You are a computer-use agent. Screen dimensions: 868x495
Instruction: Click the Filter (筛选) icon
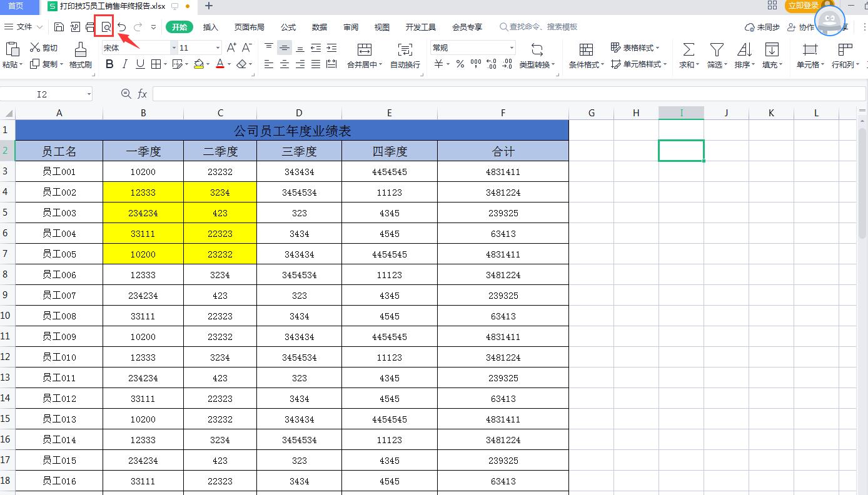coord(715,55)
